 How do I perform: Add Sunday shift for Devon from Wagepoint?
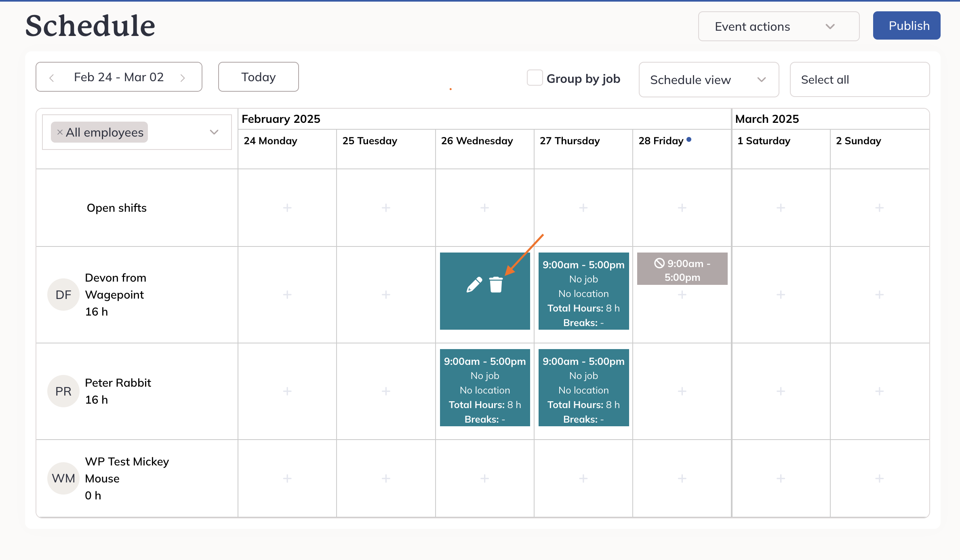click(879, 295)
